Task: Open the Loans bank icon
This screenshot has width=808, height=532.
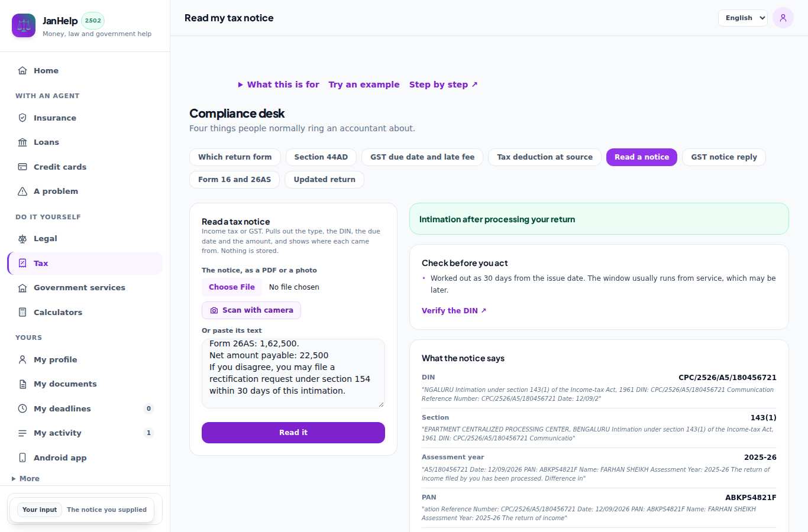Action: (x=22, y=142)
